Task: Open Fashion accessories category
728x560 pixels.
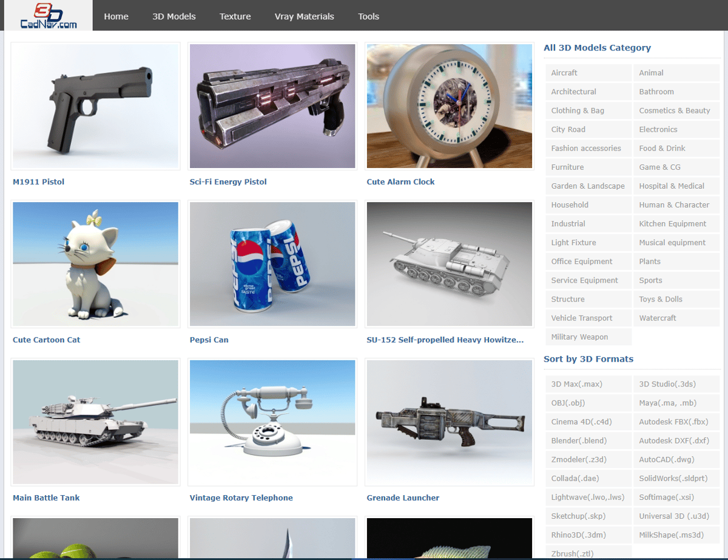Action: coord(588,148)
